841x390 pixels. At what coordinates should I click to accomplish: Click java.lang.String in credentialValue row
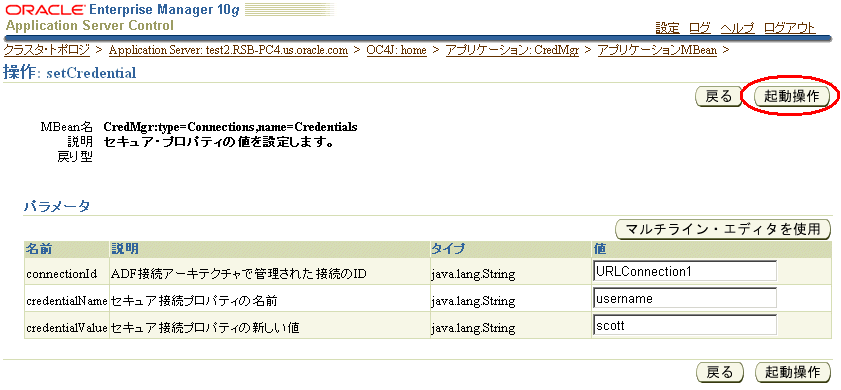473,328
